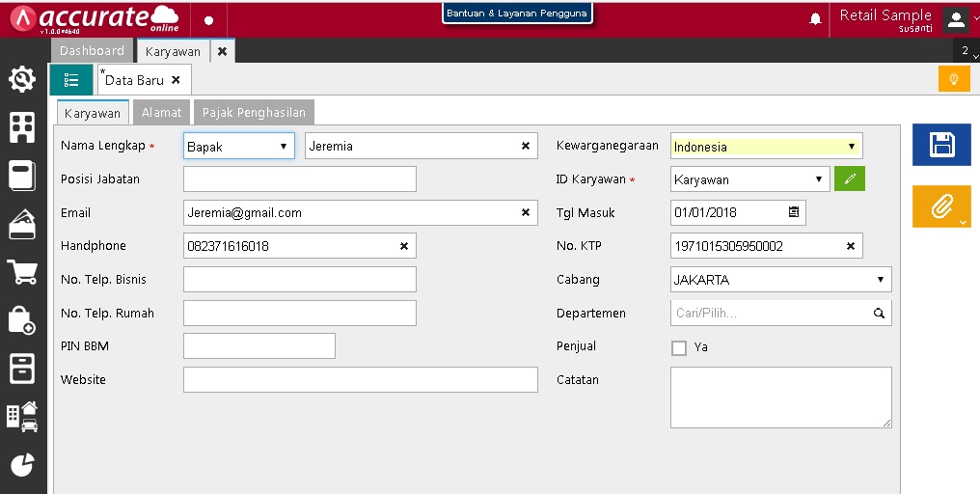This screenshot has height=494, width=980.
Task: Click the green pencil edit ID icon
Action: pos(850,178)
